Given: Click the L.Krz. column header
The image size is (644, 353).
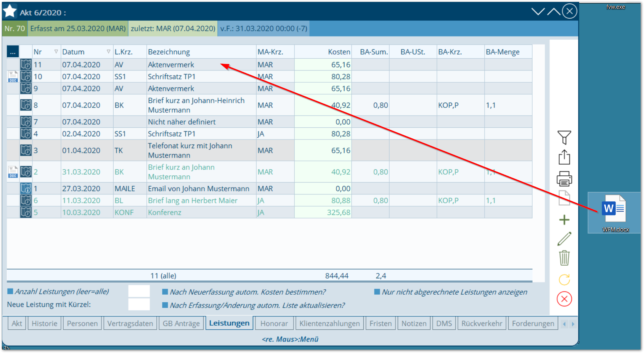Looking at the screenshot, I should (130, 52).
